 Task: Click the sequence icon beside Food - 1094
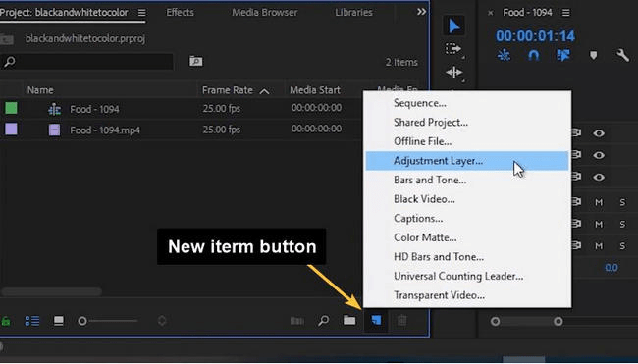[55, 109]
